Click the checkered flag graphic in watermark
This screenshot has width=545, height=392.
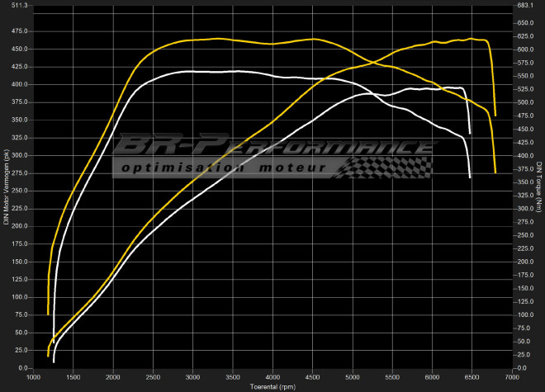[386, 167]
